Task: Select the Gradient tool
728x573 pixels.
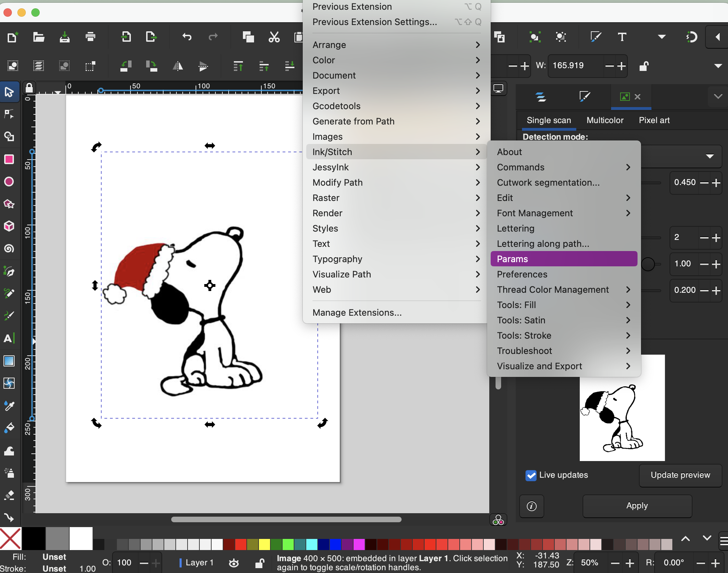Action: pyautogui.click(x=9, y=361)
